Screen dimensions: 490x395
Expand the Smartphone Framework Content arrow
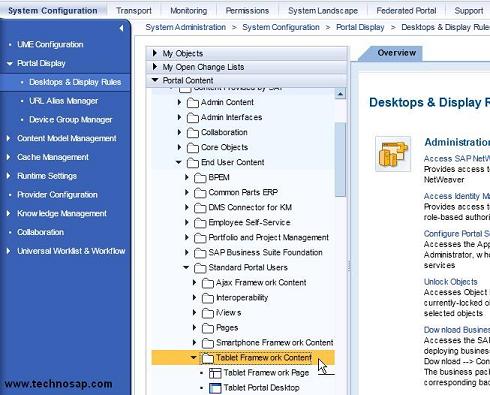194,342
